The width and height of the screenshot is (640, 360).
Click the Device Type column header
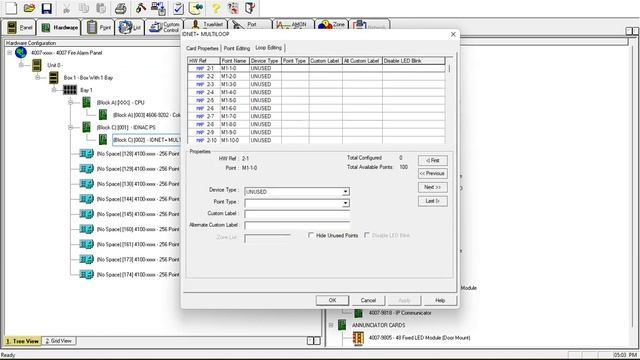[x=265, y=61]
